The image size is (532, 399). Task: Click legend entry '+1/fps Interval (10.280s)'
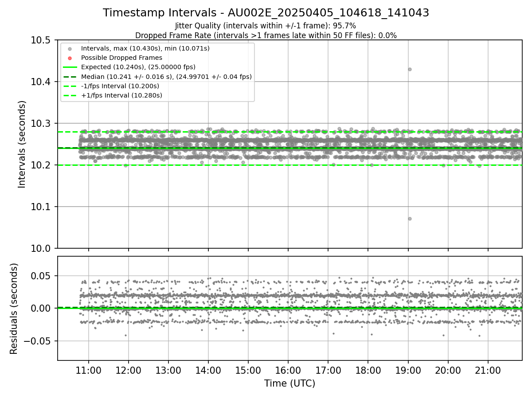(121, 95)
